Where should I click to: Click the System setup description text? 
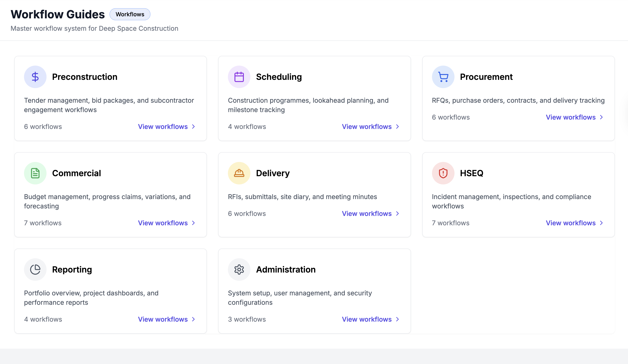click(x=300, y=297)
